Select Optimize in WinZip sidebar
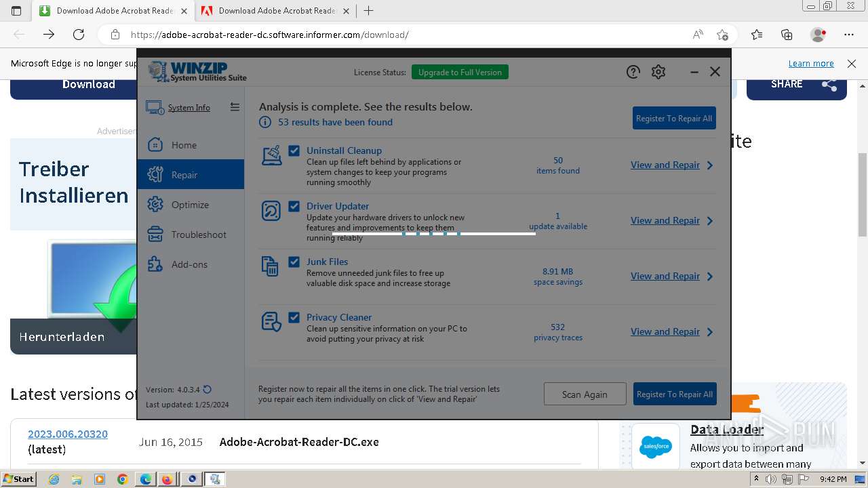Screen dimensions: 868x488 [x=191, y=205]
